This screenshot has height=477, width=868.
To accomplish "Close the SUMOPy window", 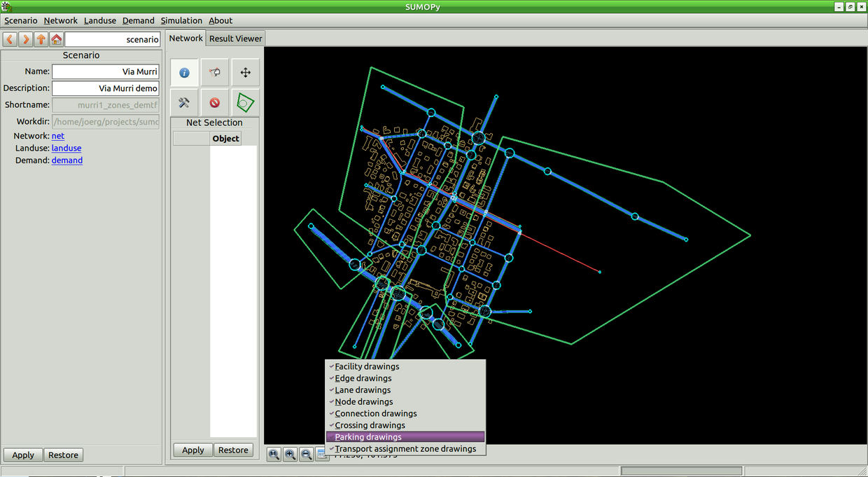I will pyautogui.click(x=860, y=6).
